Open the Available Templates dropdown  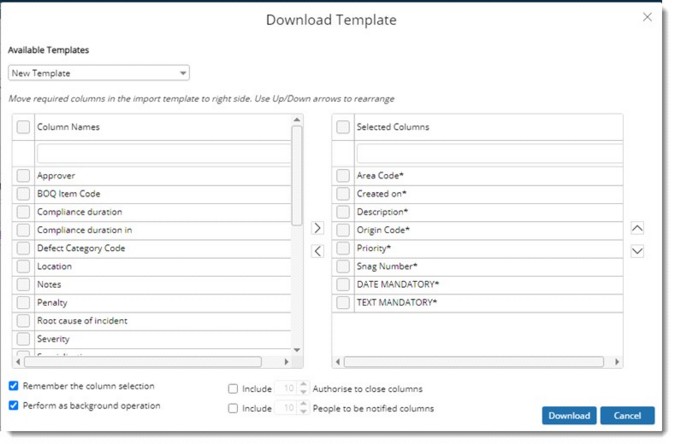tap(98, 73)
